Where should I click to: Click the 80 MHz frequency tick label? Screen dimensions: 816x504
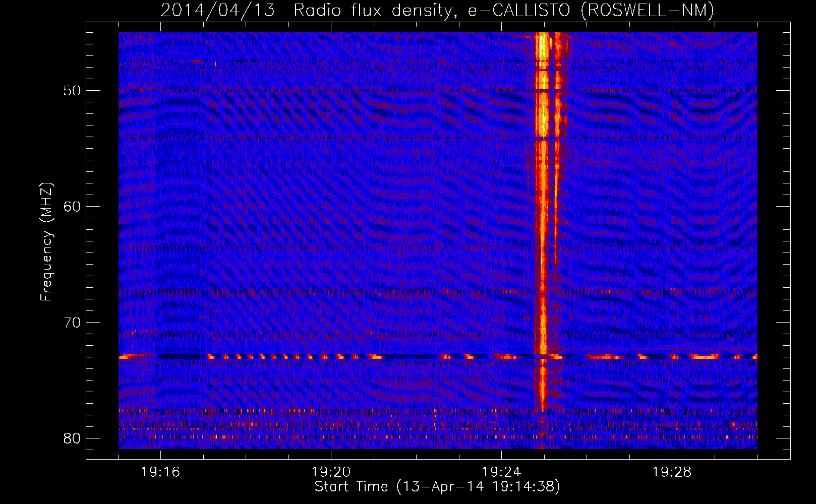pos(73,438)
